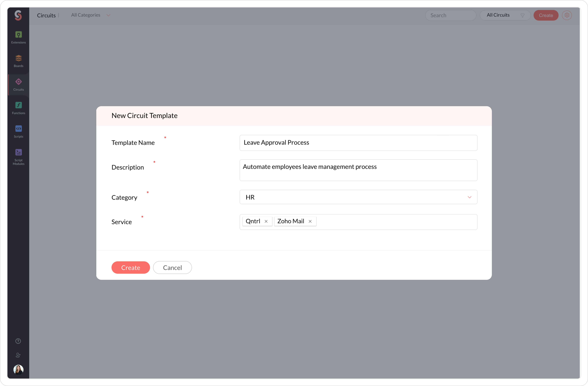Image resolution: width=588 pixels, height=386 pixels.
Task: Click the filter funnel icon
Action: [x=522, y=15]
